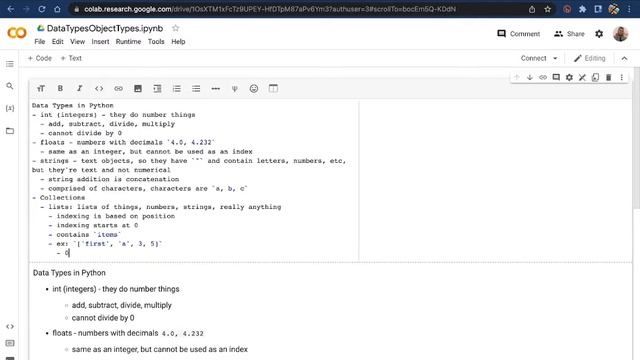Insert a horizontal rule
The height and width of the screenshot is (360, 640).
[x=216, y=89]
